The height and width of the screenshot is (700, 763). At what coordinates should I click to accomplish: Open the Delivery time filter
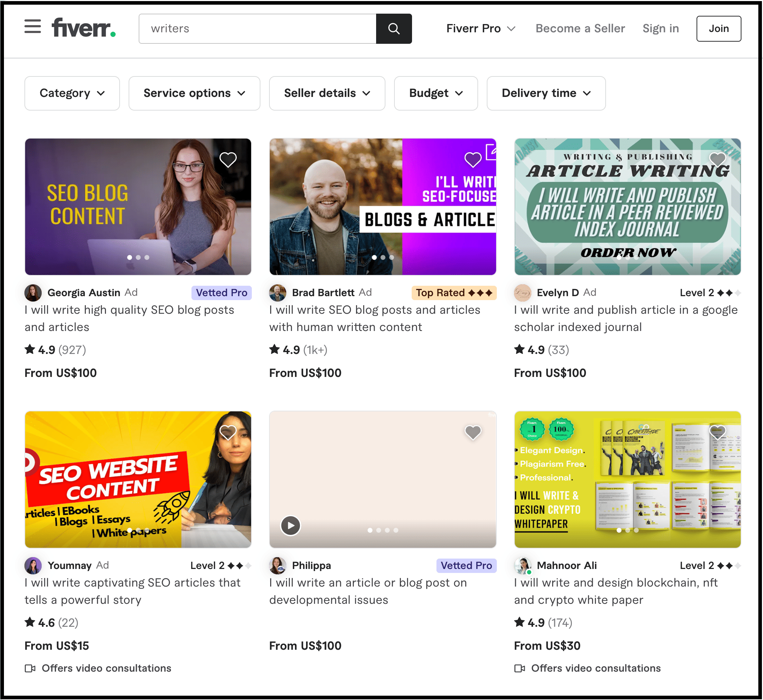546,93
